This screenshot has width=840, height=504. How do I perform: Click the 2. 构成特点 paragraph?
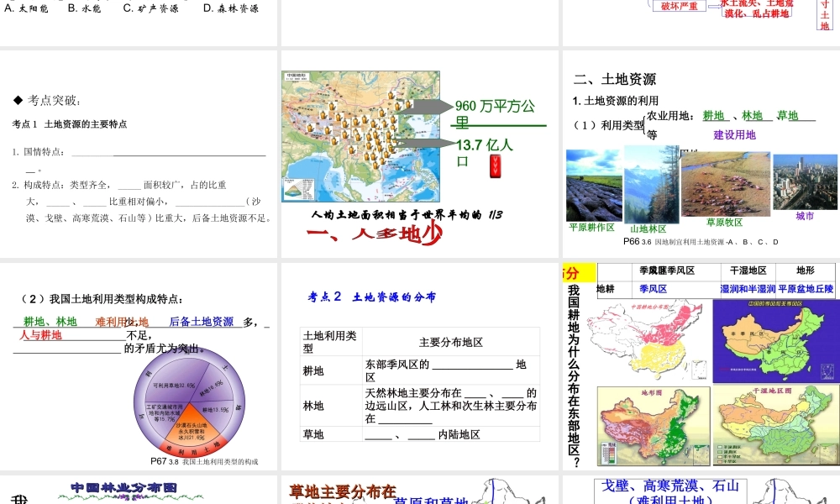pos(143,202)
